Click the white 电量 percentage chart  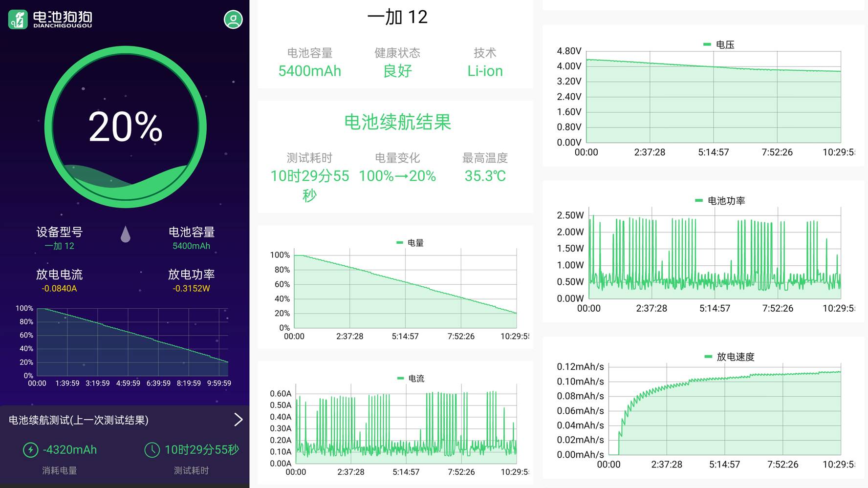coord(399,289)
